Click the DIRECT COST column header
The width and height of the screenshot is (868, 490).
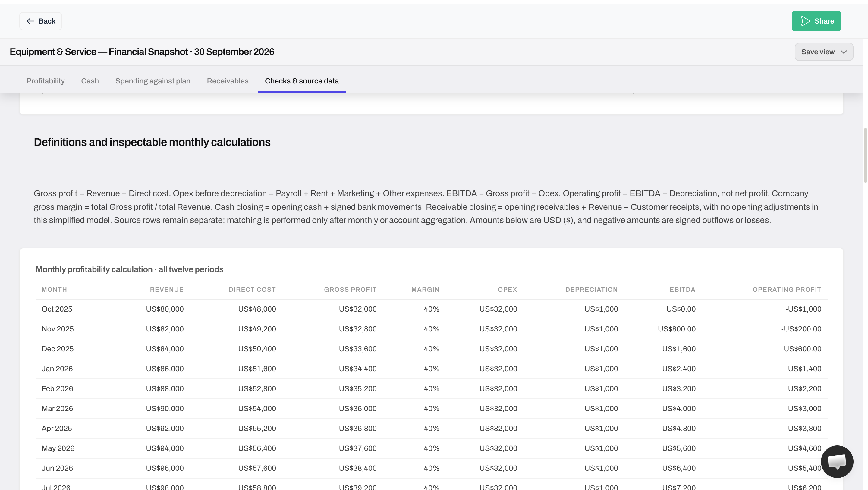(x=252, y=290)
